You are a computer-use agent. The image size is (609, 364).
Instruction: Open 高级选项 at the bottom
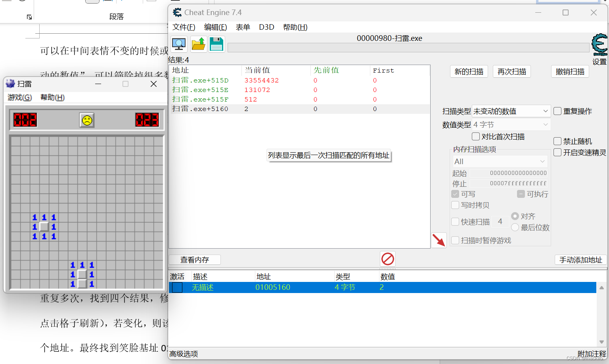[184, 354]
